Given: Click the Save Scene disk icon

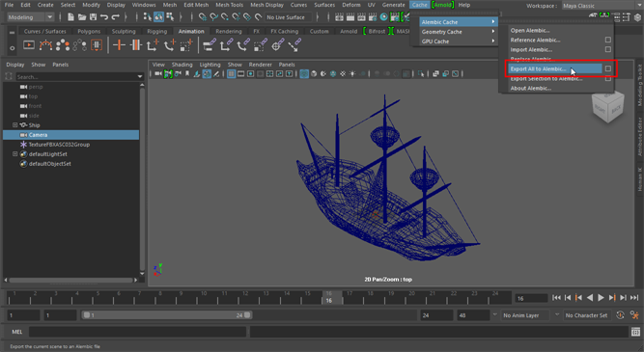Looking at the screenshot, I should point(93,16).
